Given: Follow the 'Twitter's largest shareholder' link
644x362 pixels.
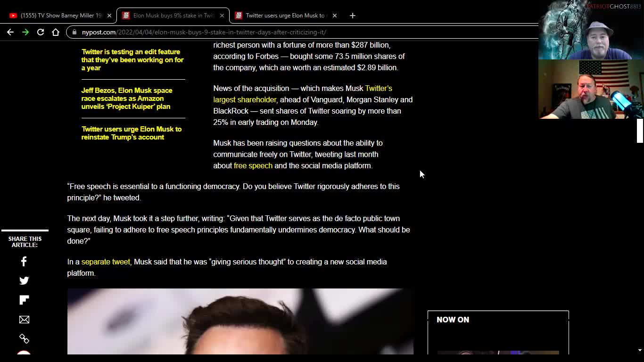Looking at the screenshot, I should (303, 94).
